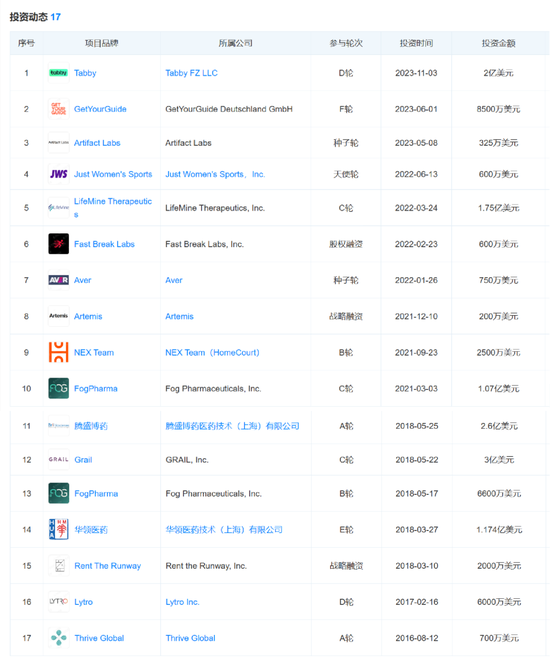Click the Thrive Global logo icon
550x662 pixels.
coord(59,638)
